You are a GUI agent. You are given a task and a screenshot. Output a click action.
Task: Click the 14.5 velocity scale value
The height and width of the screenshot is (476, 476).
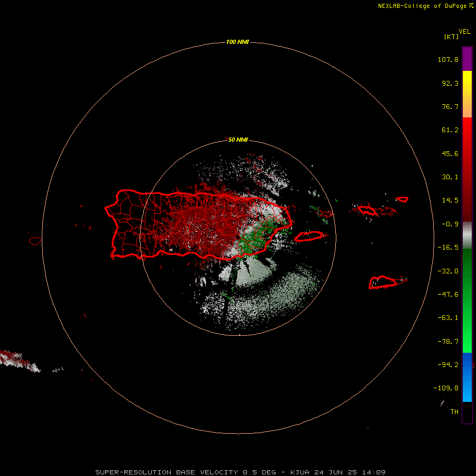click(450, 200)
